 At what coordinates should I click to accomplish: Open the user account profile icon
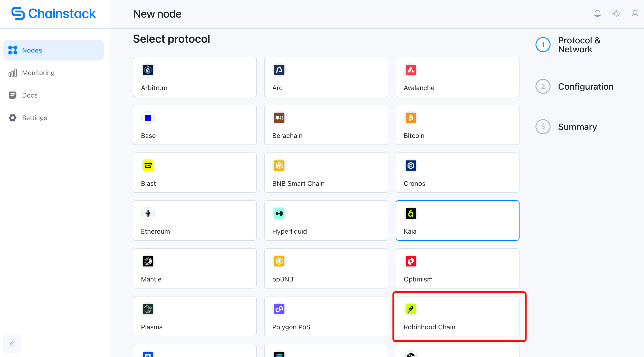(x=635, y=13)
